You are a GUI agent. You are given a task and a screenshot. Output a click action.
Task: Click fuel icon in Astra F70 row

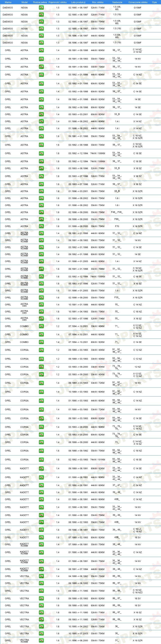point(41,226)
